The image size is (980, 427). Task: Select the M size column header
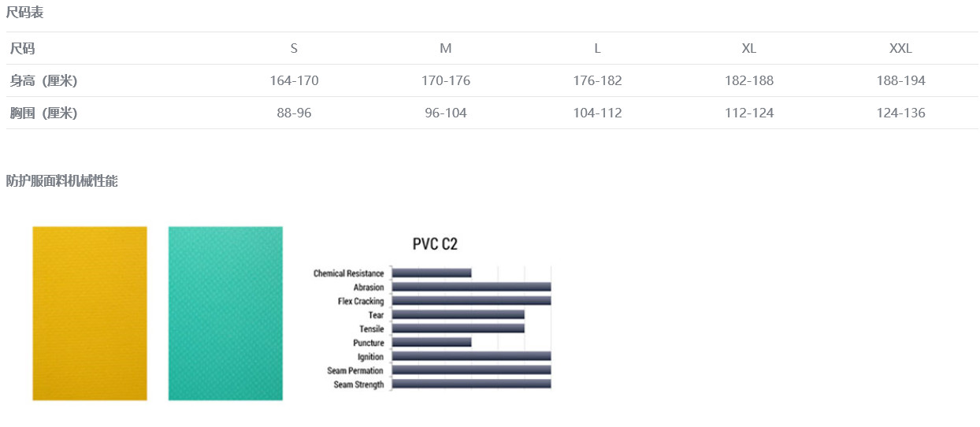[x=446, y=49]
